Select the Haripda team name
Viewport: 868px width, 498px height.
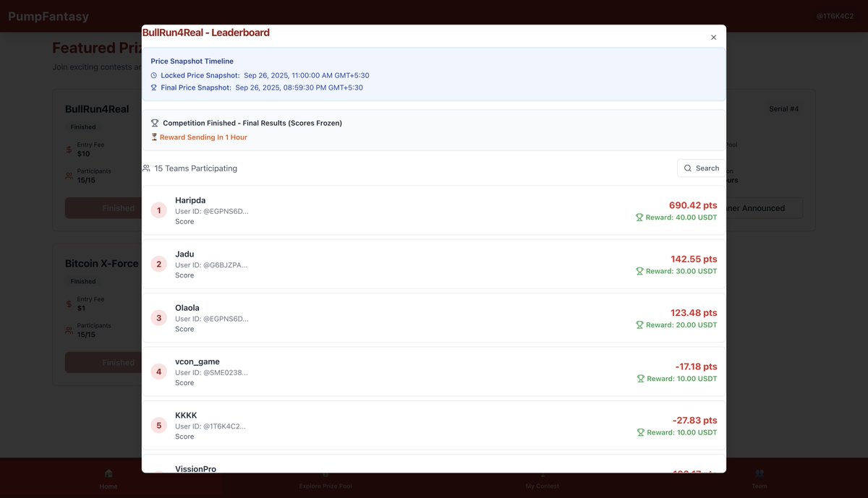tap(190, 200)
